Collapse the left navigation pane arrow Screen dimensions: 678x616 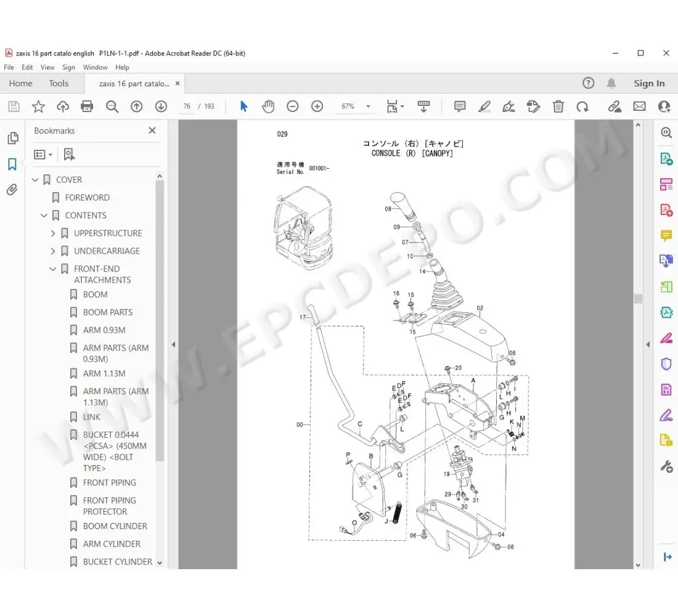tap(173, 344)
